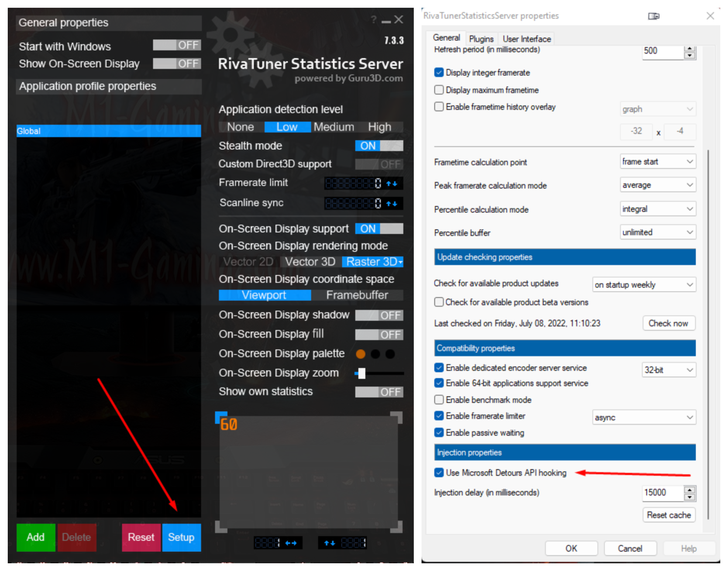Screen dimensions: 728x571
Task: Click the Reset cache button
Action: [x=669, y=515]
